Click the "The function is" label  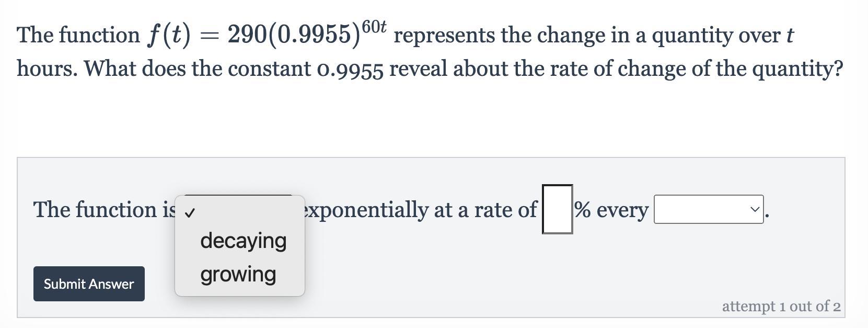coord(104,210)
